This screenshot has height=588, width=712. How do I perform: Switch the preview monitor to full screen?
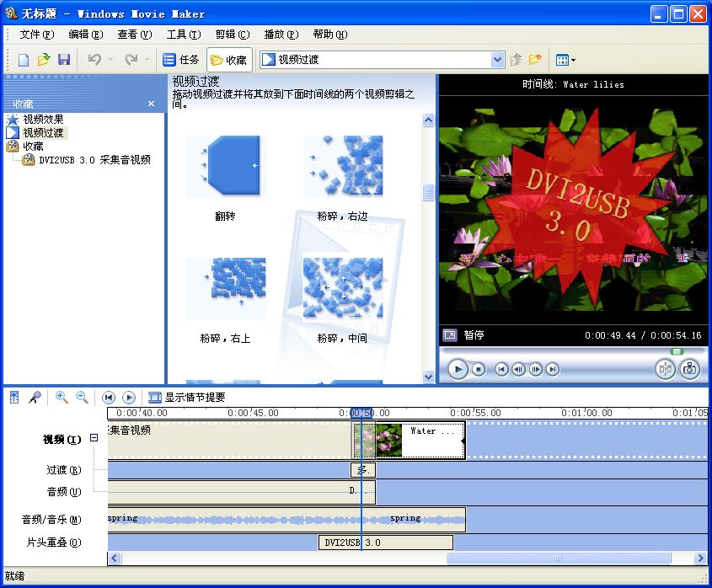450,335
